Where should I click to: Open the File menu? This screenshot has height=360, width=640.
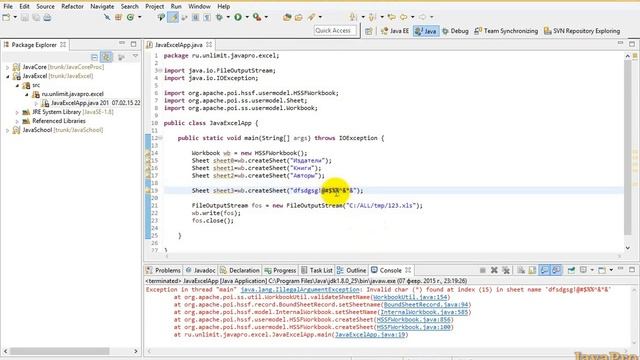(8, 7)
